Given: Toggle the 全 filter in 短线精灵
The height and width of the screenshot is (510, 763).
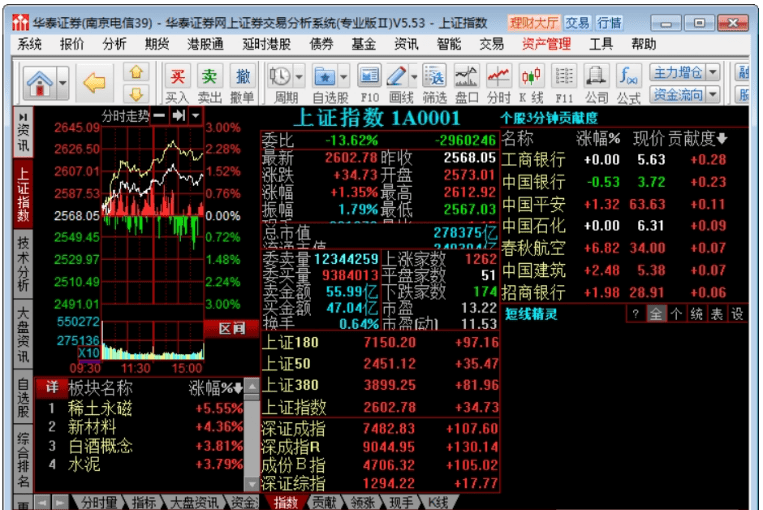Looking at the screenshot, I should [x=656, y=314].
